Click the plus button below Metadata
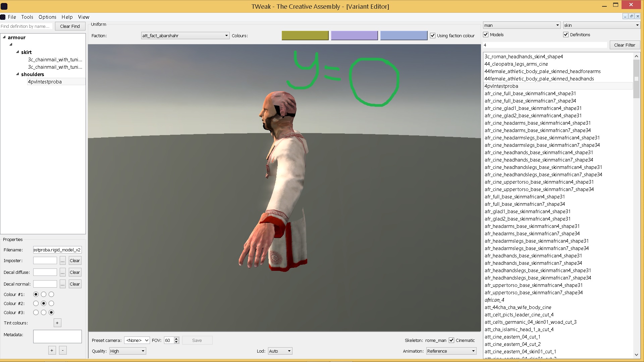 click(52, 350)
